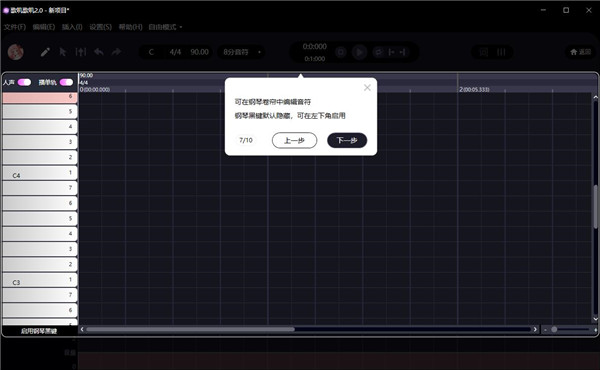
Task: Click the vertical scrollbar thumb
Action: pyautogui.click(x=596, y=207)
